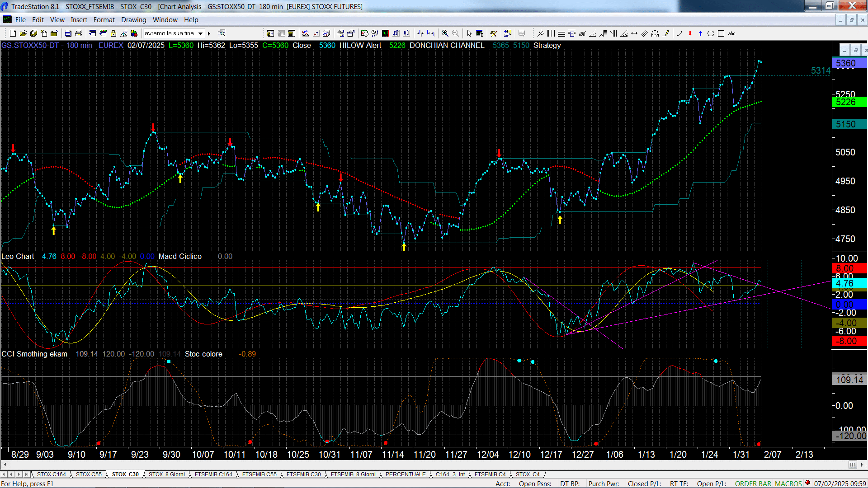Switch to the STOX C164 tab
The width and height of the screenshot is (868, 488).
click(51, 474)
